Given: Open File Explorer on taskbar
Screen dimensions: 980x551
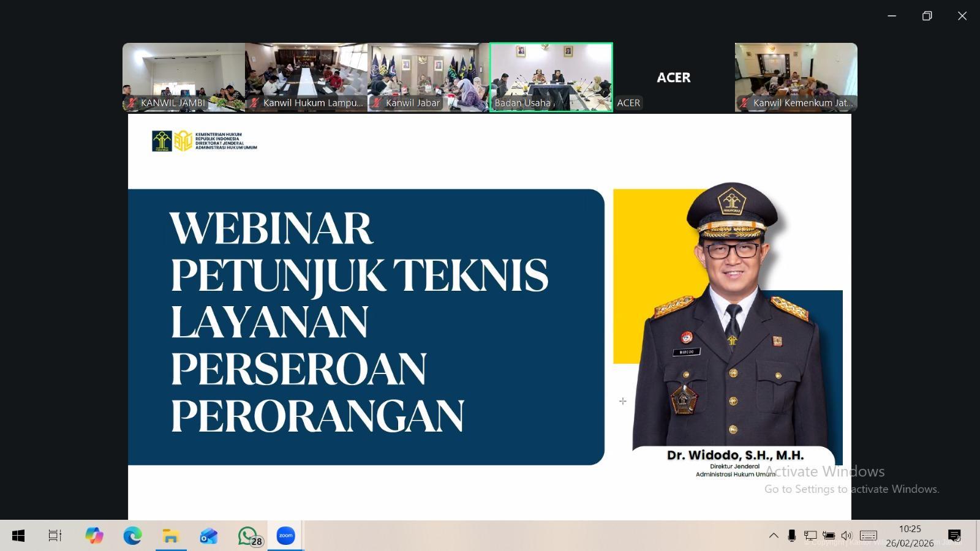Looking at the screenshot, I should tap(170, 535).
